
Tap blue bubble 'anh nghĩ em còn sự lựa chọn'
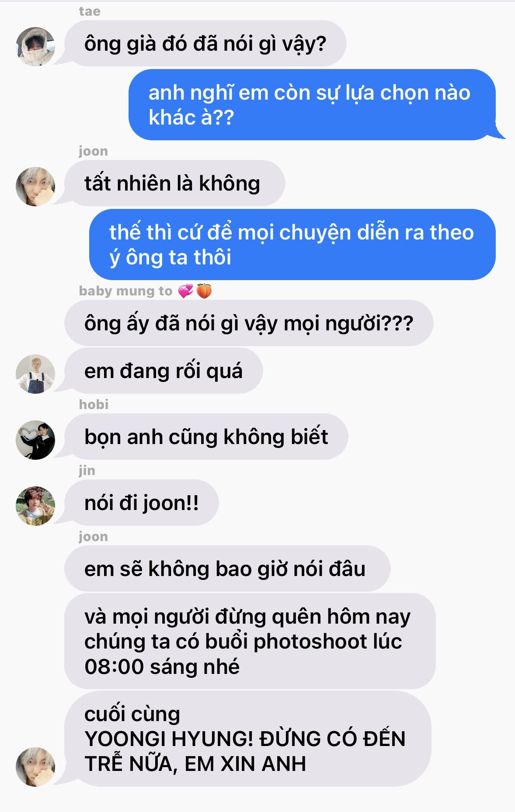tap(312, 104)
